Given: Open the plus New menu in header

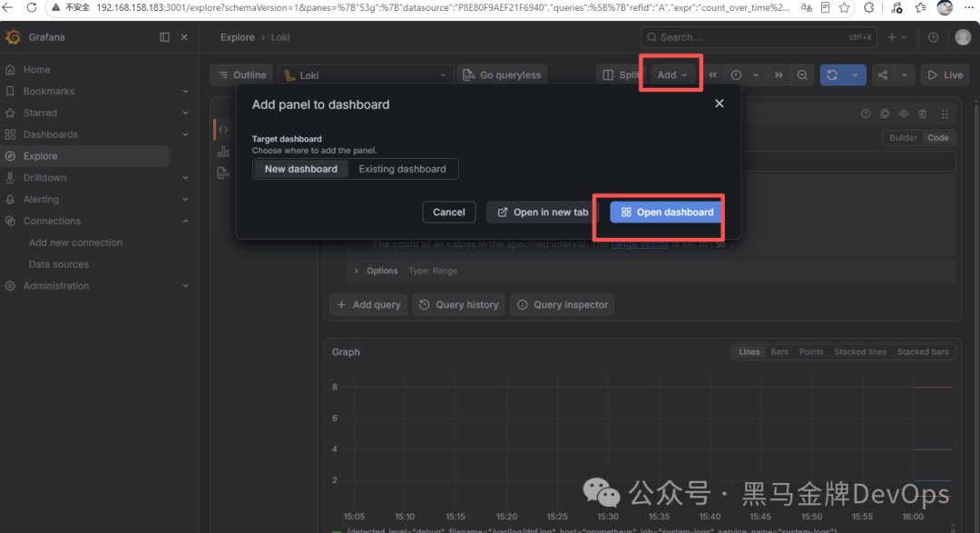Looking at the screenshot, I should (x=897, y=37).
